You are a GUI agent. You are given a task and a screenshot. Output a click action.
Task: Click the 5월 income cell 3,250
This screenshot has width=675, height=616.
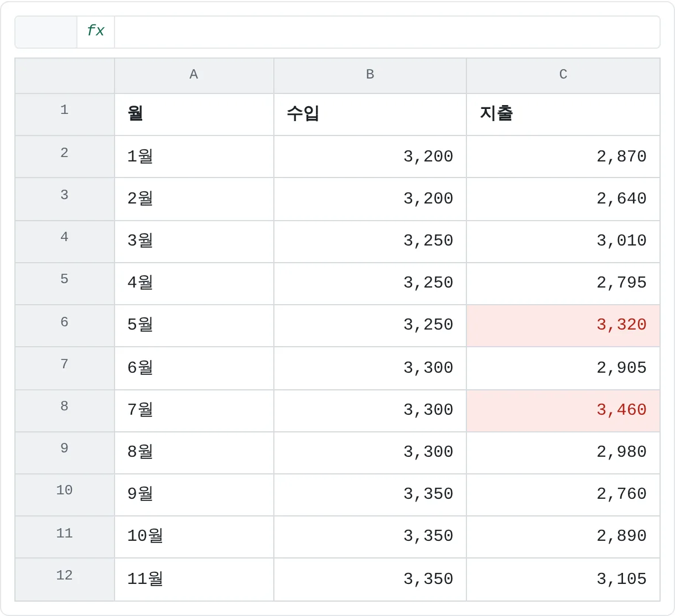pos(370,326)
